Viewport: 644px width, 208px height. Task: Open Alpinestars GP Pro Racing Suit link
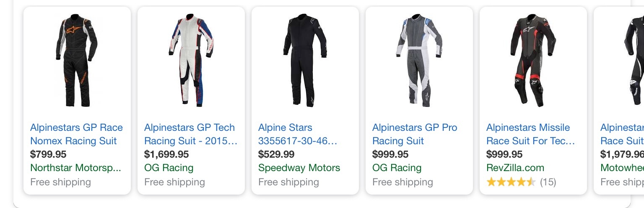tap(415, 134)
